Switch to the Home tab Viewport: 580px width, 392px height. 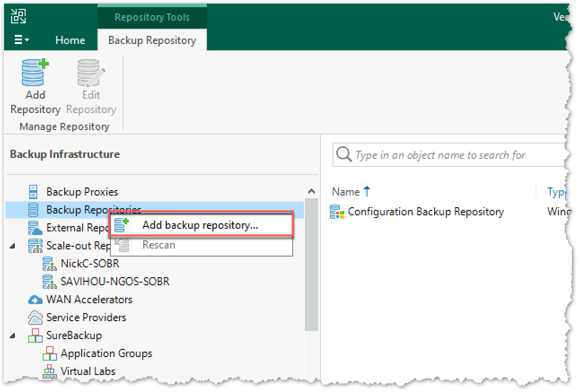(x=70, y=40)
